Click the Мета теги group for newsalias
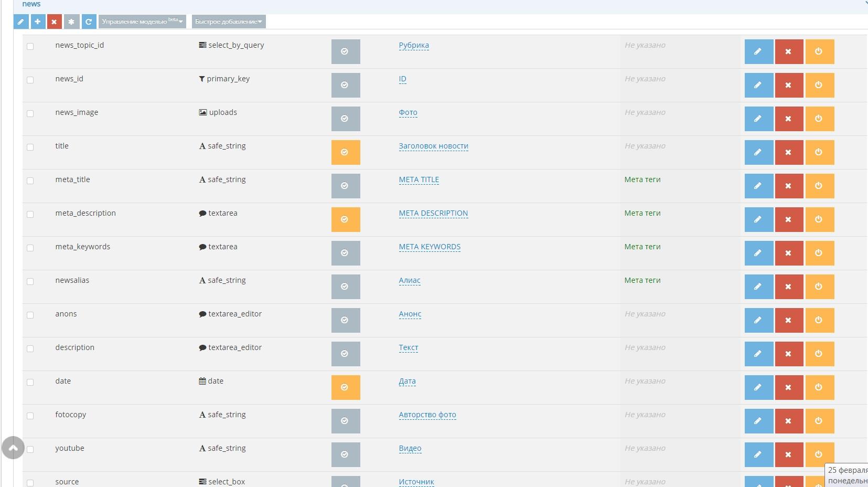The image size is (868, 487). (x=642, y=280)
